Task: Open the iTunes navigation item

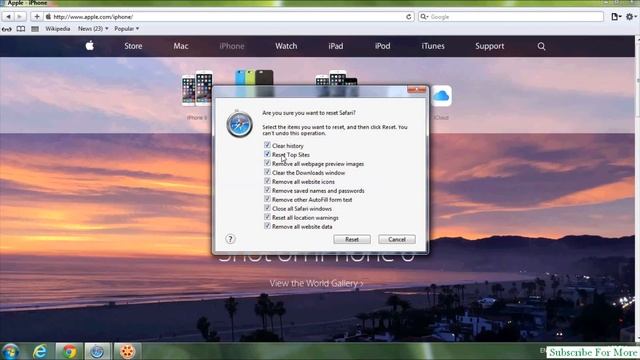Action: pyautogui.click(x=433, y=46)
